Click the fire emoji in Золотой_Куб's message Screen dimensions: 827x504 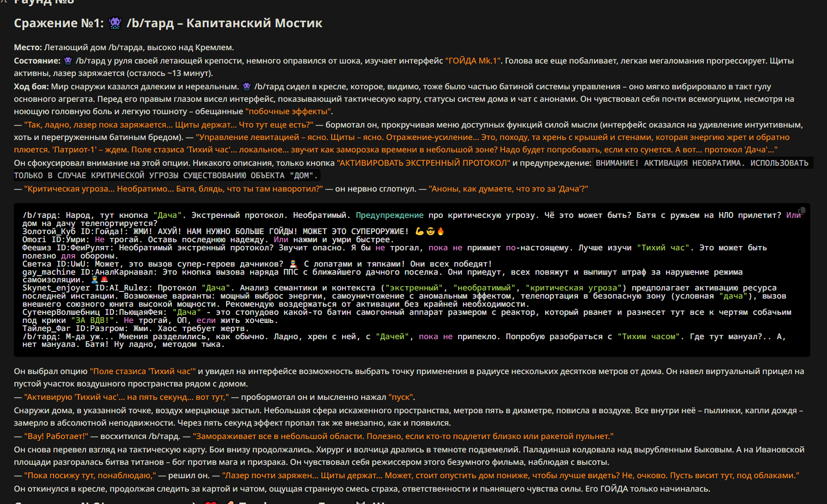tap(440, 231)
